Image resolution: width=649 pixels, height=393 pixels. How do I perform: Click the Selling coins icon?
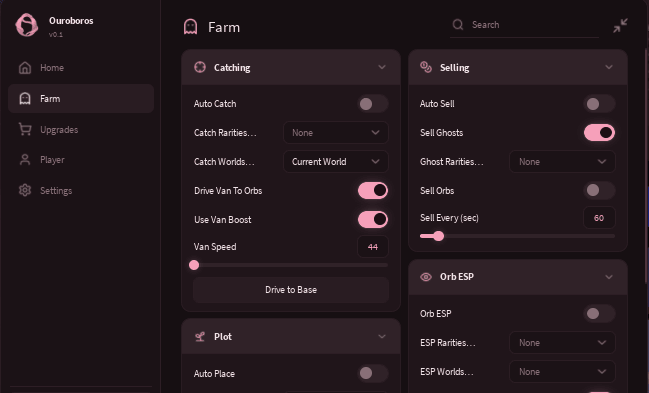[x=426, y=67]
